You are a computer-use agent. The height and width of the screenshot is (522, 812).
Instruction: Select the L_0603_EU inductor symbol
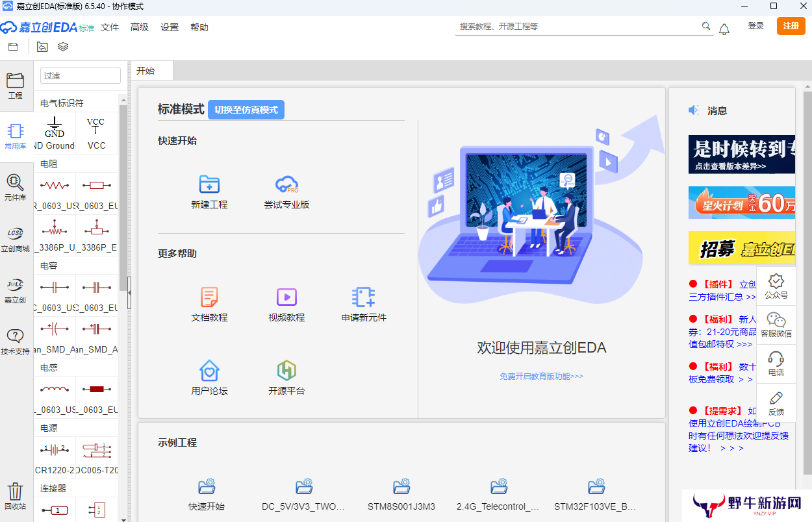click(96, 396)
